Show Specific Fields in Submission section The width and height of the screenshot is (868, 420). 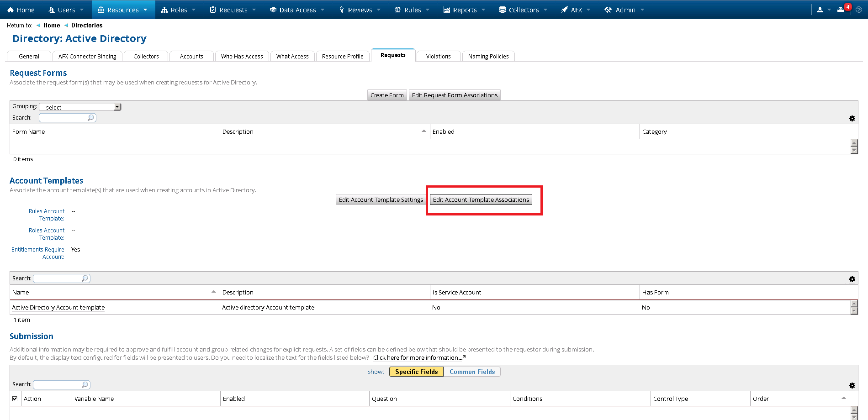[416, 372]
